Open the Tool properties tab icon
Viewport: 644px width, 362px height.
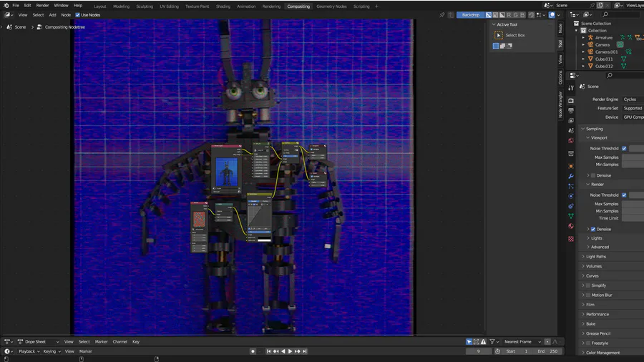point(571,88)
